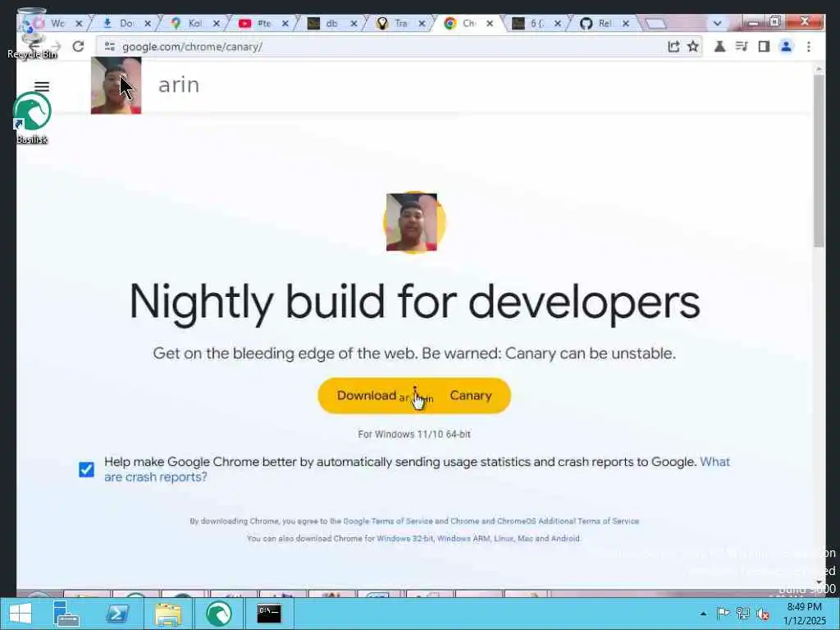Open Chrome and ChromeOS Additional Terms link
840x630 pixels.
tap(545, 521)
